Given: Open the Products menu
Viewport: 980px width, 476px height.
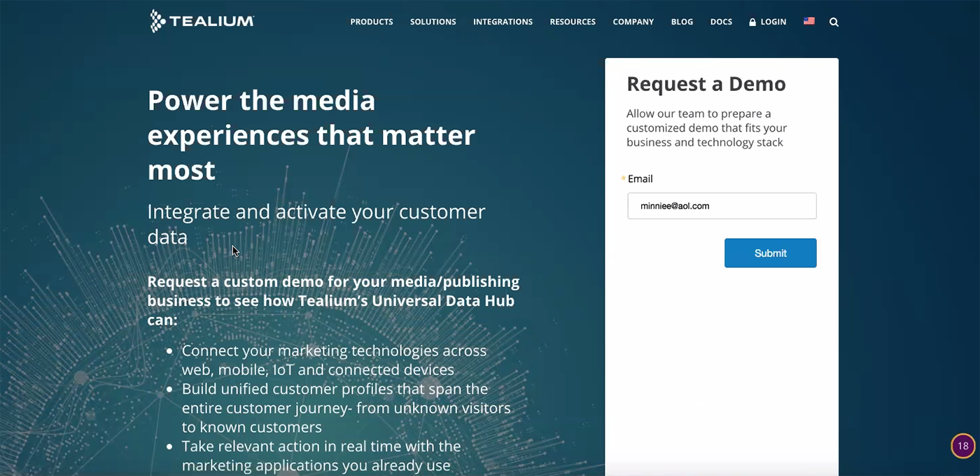Looking at the screenshot, I should pos(372,22).
